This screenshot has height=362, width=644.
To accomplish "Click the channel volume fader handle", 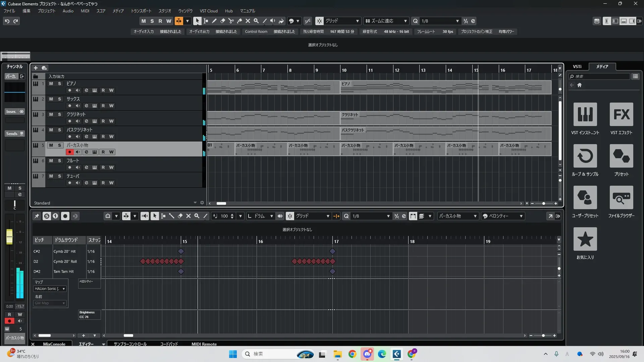I will click(9, 236).
